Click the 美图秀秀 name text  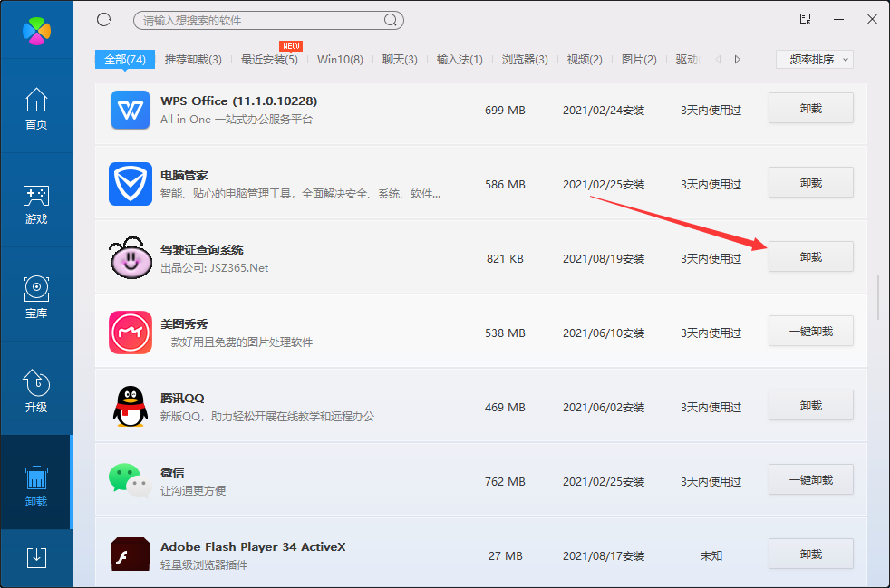coord(184,324)
